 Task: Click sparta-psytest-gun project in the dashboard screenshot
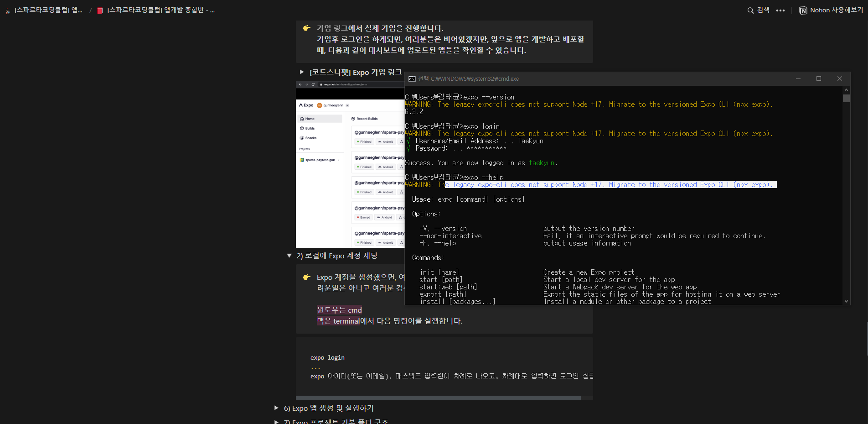(320, 160)
